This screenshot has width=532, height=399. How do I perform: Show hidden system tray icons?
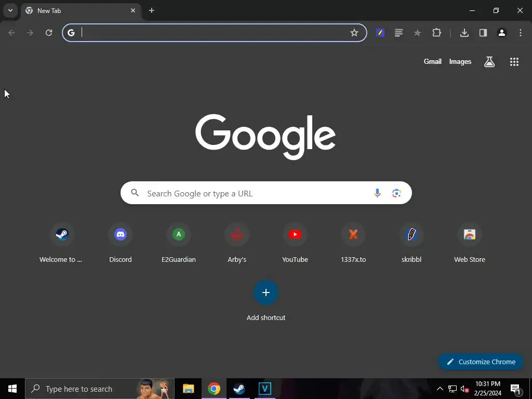tap(440, 389)
